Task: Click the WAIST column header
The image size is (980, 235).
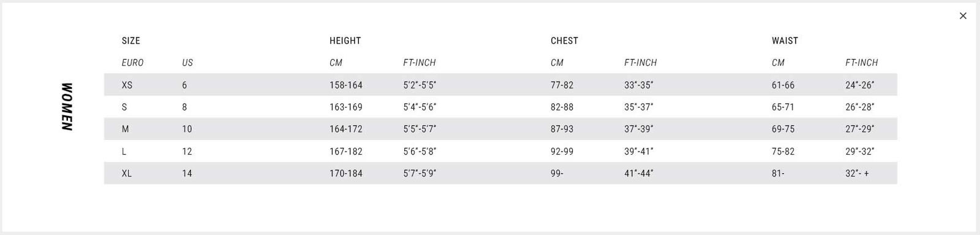Action: point(785,40)
